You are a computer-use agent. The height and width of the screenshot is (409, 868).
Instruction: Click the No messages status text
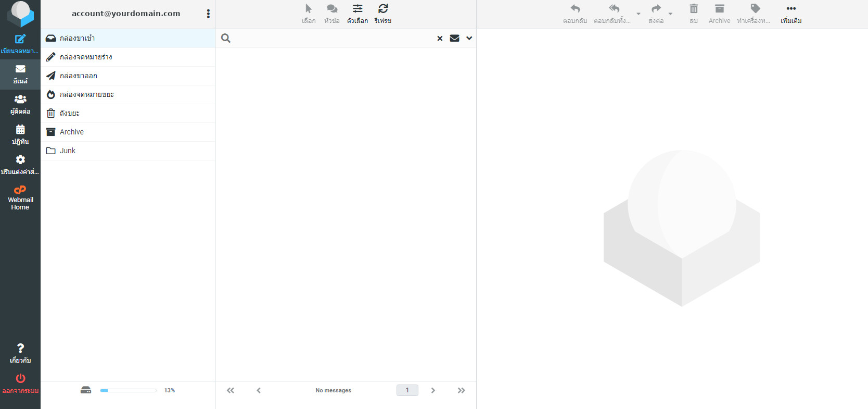[x=334, y=390]
